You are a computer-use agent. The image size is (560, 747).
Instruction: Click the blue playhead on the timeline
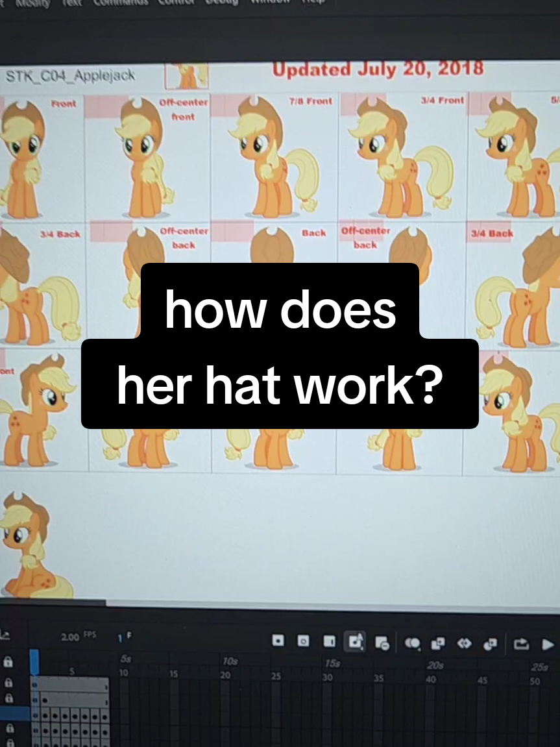[34, 662]
